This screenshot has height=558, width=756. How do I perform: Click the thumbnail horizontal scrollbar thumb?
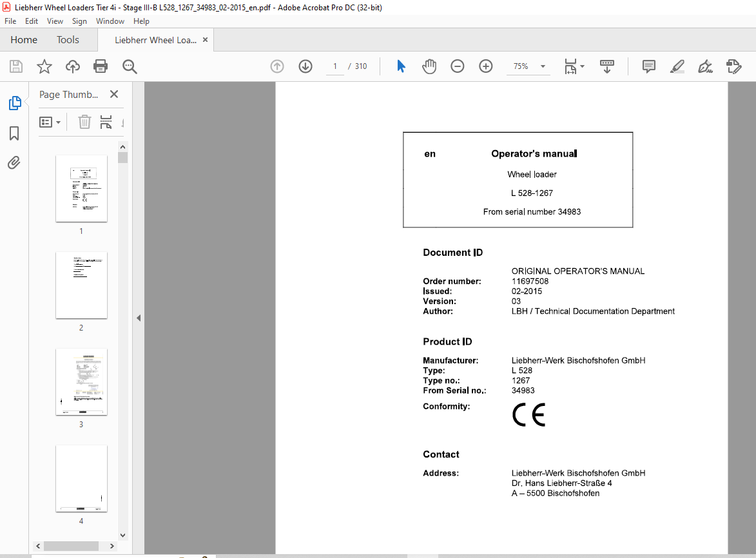pos(72,546)
